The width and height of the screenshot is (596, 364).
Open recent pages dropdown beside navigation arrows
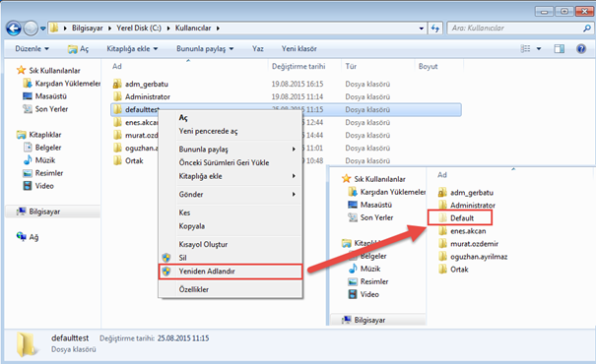(43, 29)
